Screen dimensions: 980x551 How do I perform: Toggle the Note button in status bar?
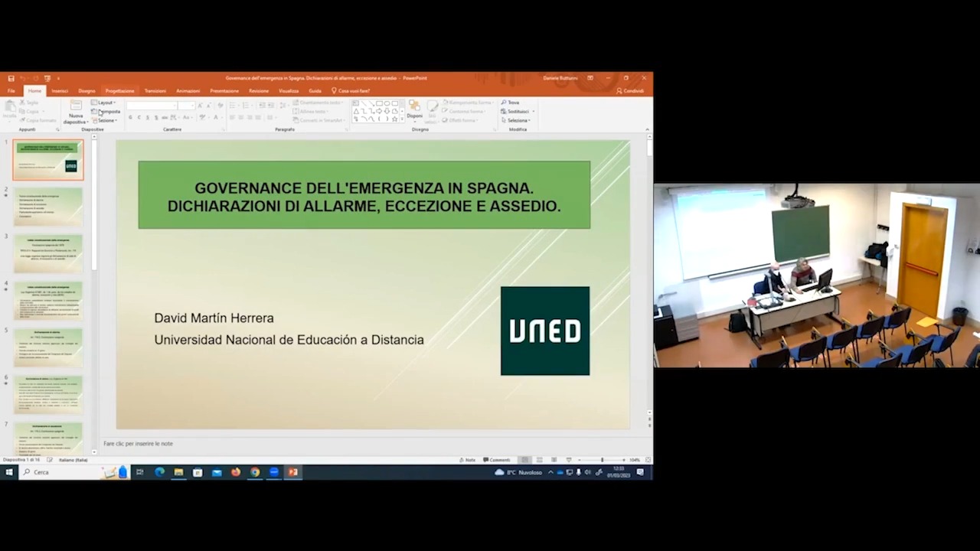[x=468, y=460]
